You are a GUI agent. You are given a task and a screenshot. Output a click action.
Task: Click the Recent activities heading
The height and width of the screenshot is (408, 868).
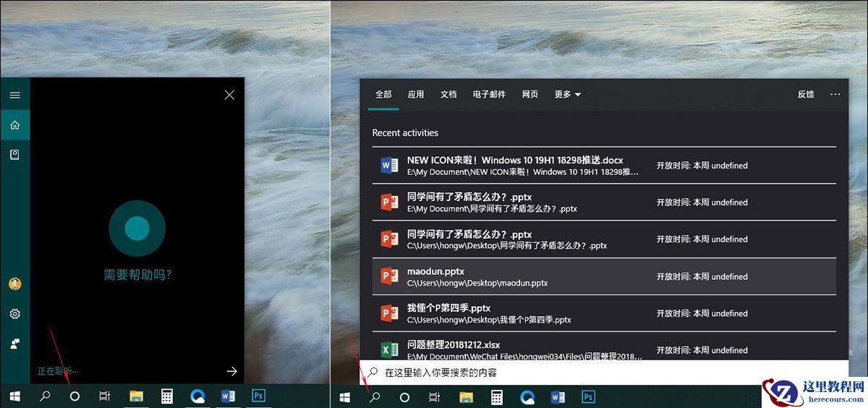click(405, 133)
